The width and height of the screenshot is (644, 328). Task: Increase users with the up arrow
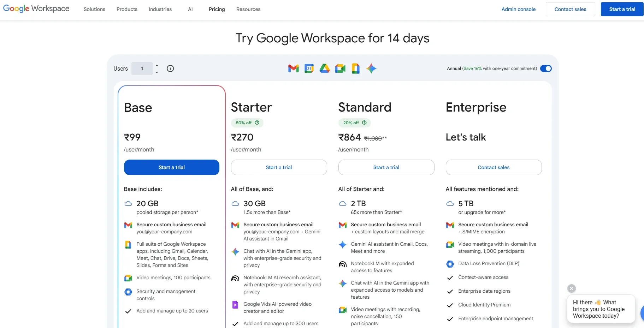pos(157,65)
